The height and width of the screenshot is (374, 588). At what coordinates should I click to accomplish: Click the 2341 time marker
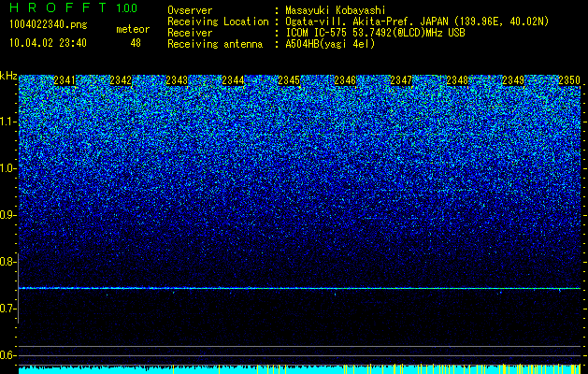click(x=65, y=80)
